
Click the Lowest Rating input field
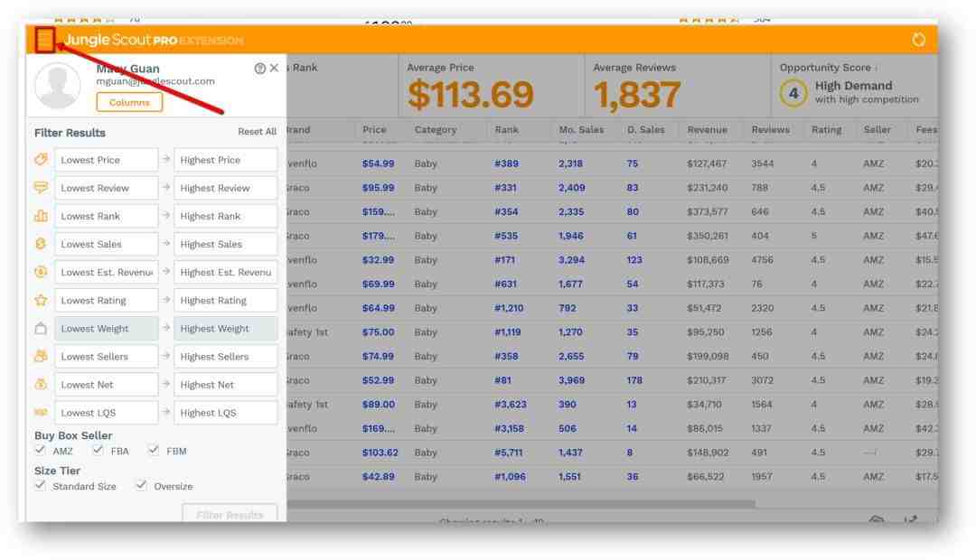(106, 301)
